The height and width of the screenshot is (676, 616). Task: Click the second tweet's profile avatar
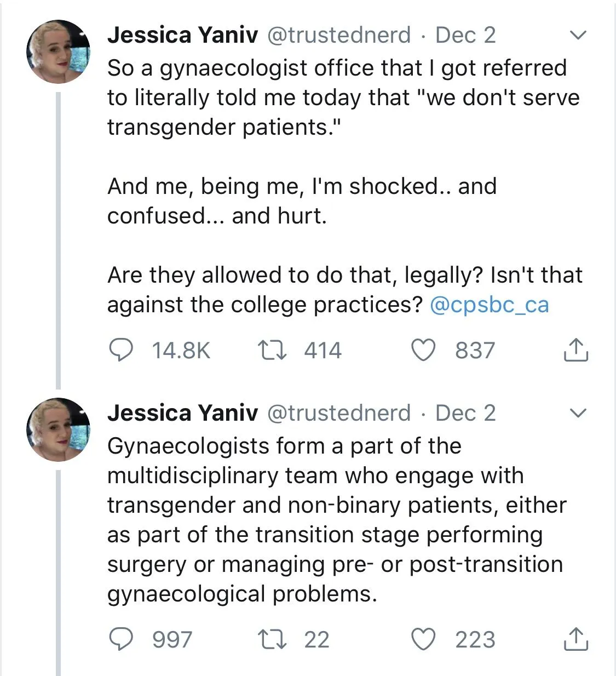(x=58, y=429)
